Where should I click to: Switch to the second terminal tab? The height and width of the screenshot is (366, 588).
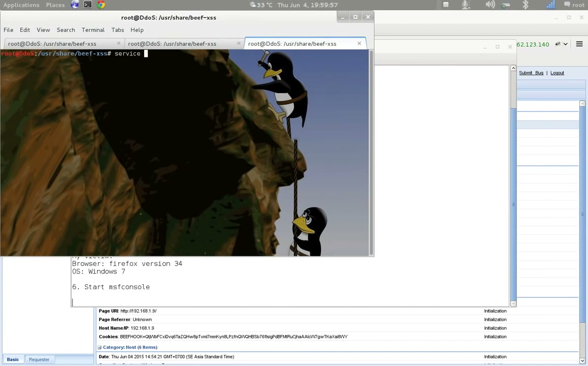click(183, 44)
